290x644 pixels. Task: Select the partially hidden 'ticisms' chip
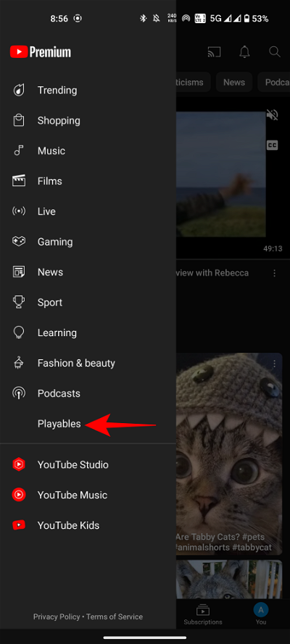coord(194,82)
